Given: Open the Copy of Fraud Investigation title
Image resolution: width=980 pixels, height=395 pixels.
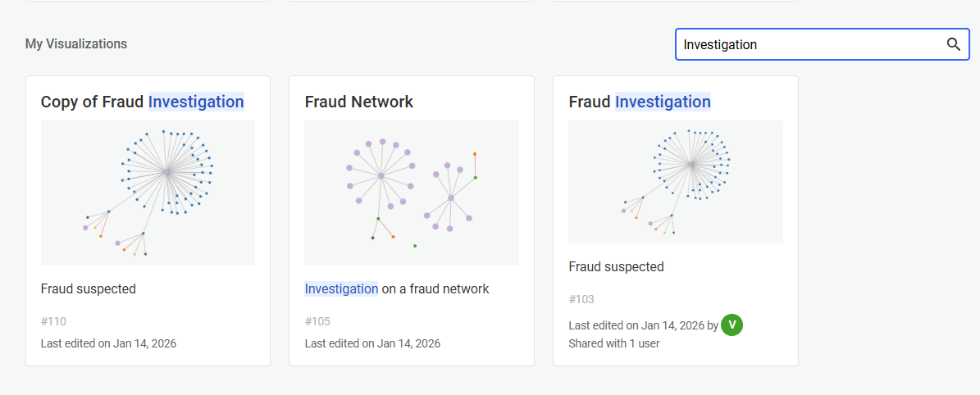Looking at the screenshot, I should click(x=142, y=102).
